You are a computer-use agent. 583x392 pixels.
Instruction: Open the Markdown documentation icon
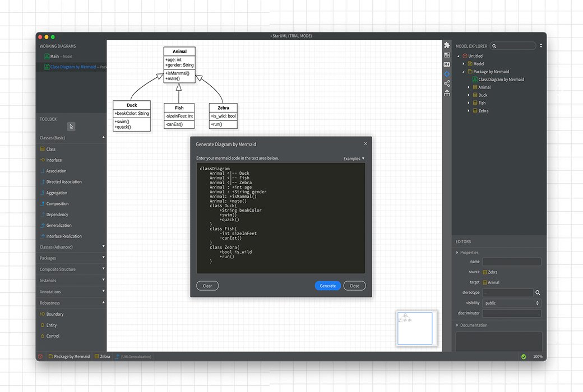click(447, 64)
